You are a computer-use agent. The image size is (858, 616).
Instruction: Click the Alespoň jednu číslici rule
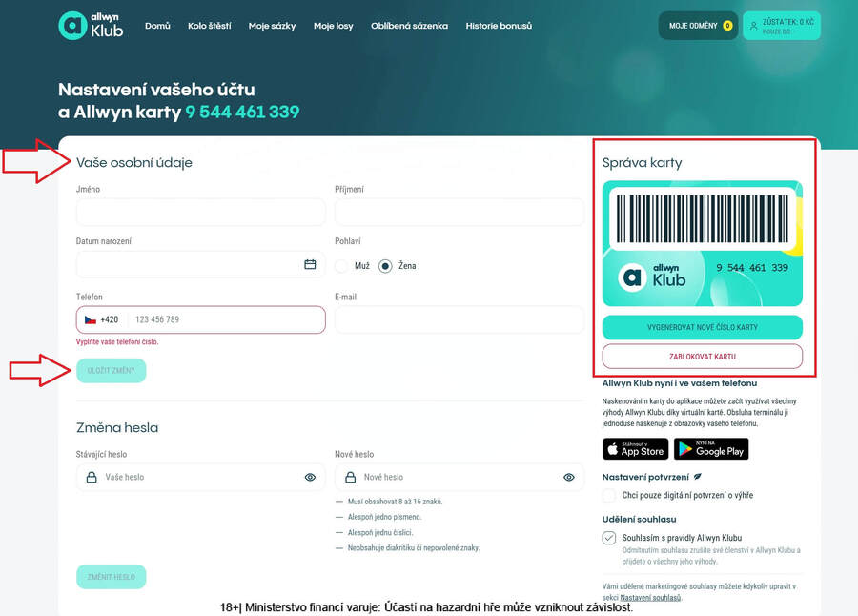pyautogui.click(x=380, y=532)
